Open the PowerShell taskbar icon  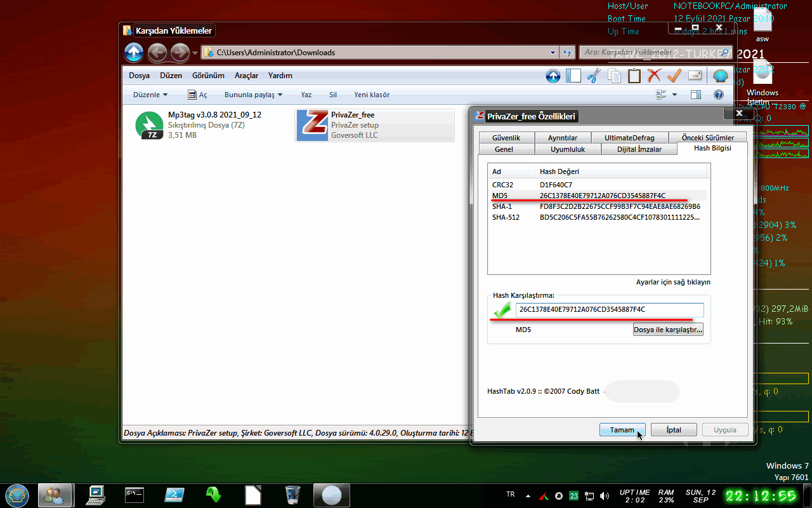point(174,495)
